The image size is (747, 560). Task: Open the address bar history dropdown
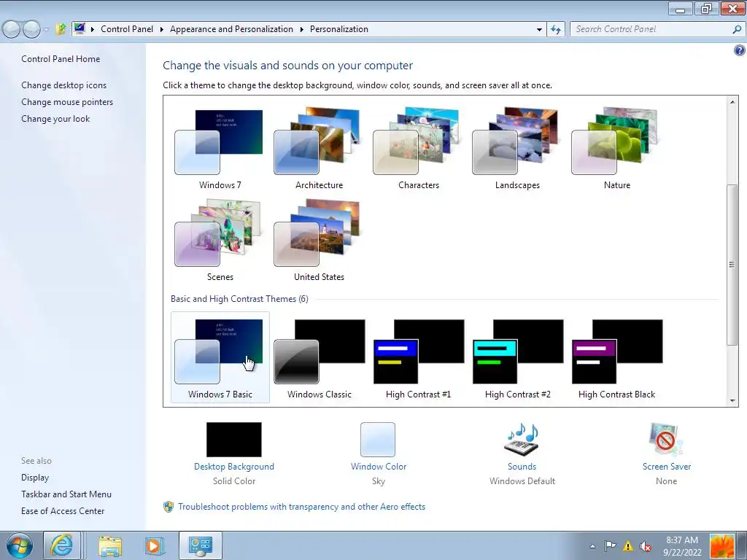(539, 29)
